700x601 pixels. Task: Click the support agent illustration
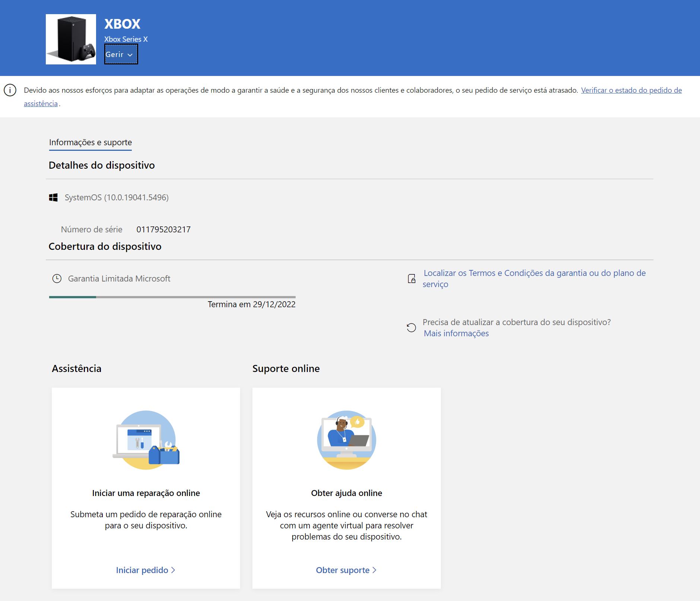pyautogui.click(x=347, y=440)
